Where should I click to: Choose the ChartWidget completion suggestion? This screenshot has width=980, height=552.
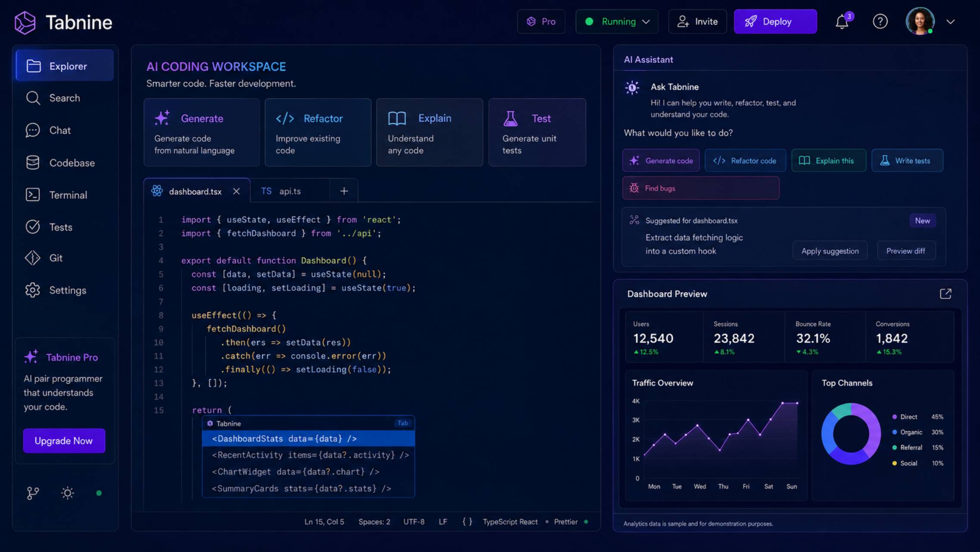pyautogui.click(x=309, y=472)
